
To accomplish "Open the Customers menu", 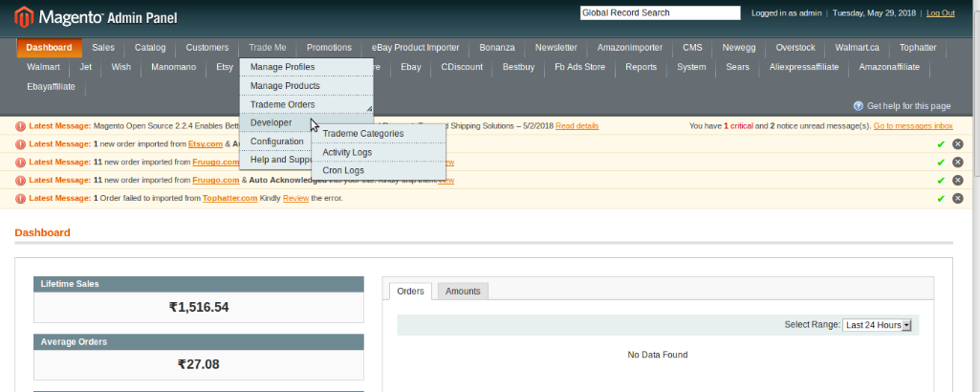I will pos(207,48).
